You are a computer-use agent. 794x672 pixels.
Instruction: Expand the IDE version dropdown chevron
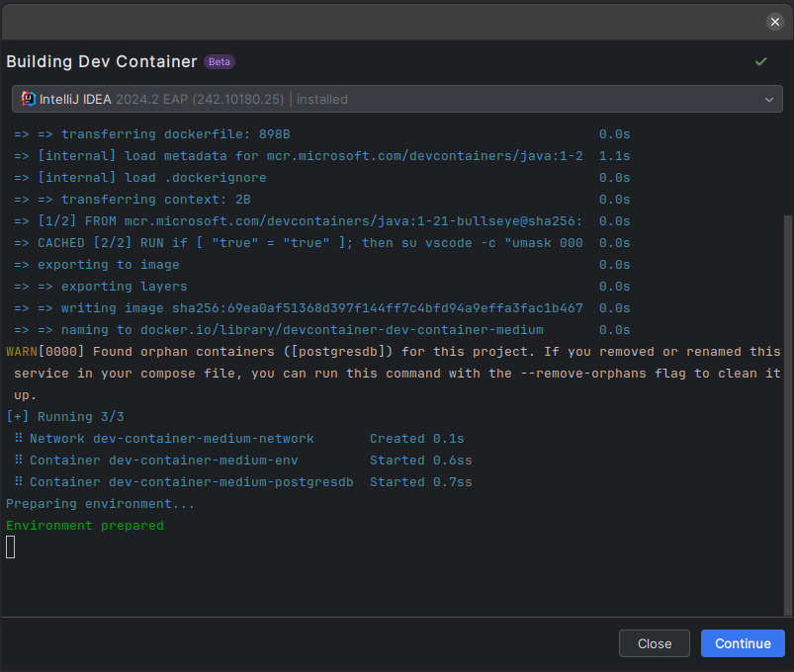[x=769, y=100]
